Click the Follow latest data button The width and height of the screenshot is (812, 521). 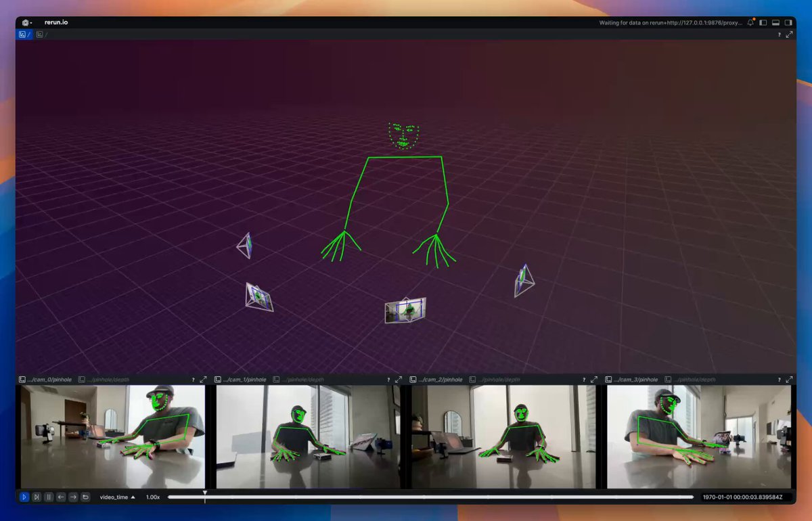(x=37, y=497)
